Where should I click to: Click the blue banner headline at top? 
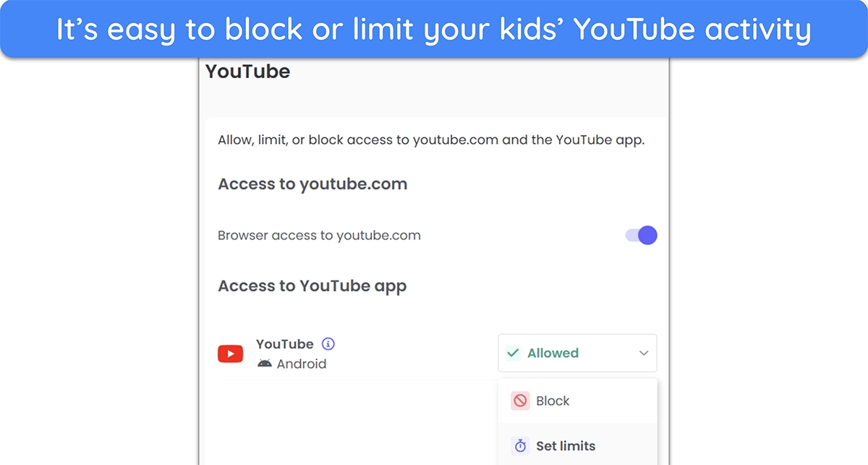pyautogui.click(x=434, y=29)
